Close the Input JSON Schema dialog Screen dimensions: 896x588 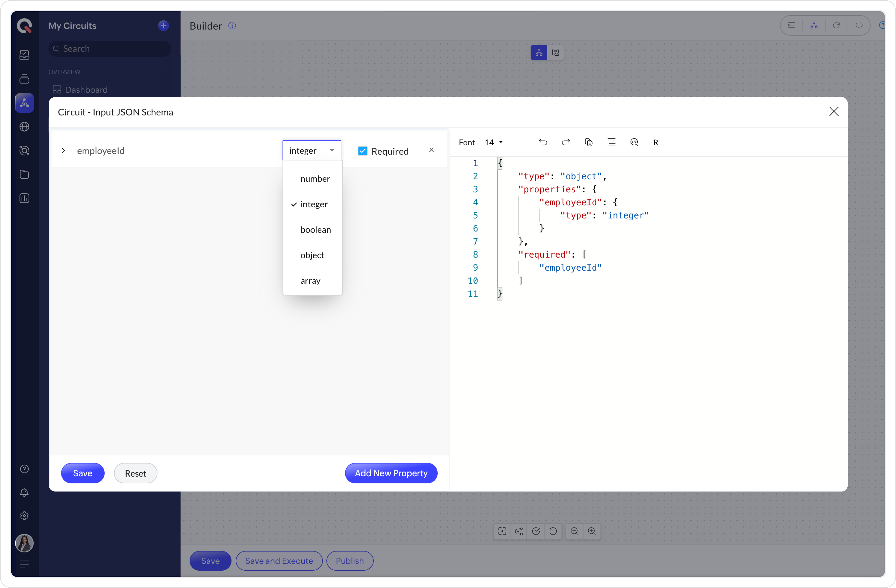pos(834,111)
